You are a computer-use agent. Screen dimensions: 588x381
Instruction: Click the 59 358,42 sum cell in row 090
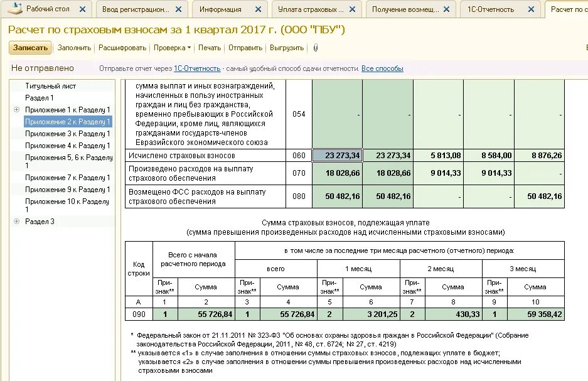coord(535,314)
